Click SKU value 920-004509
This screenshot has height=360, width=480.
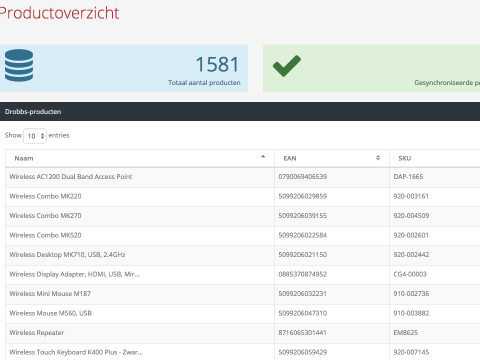coord(411,216)
